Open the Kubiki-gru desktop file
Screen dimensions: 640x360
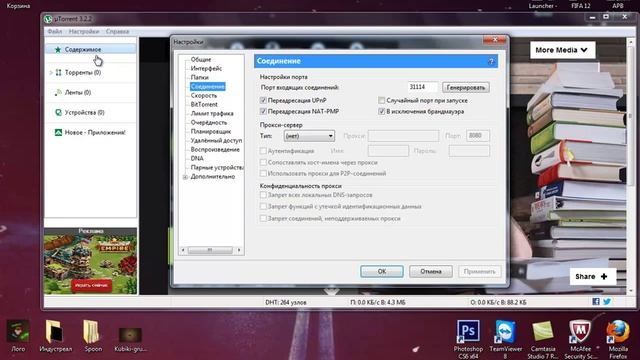(130, 335)
